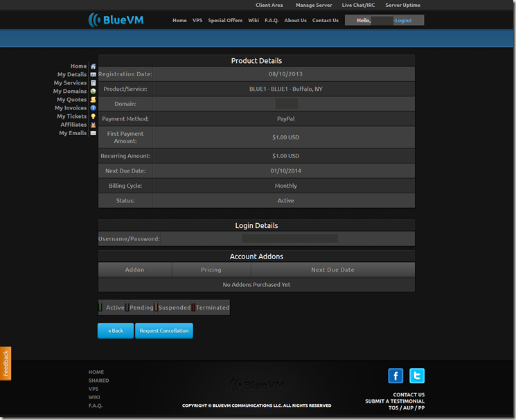Select About Us in the main navigation
Viewport: 516px width, 420px height.
point(296,20)
